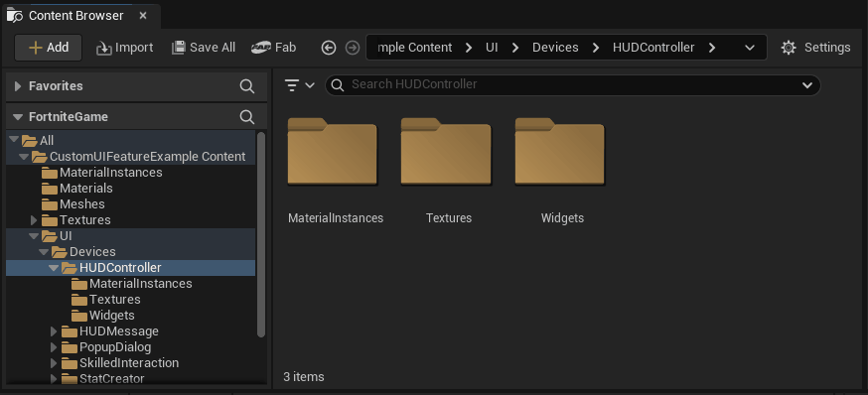Open the search options dropdown arrow
This screenshot has width=868, height=395.
pos(807,85)
